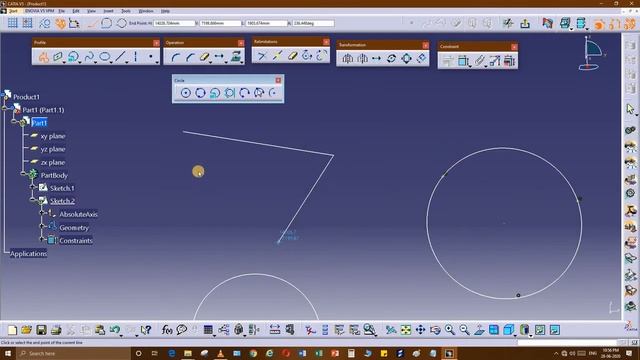Expand the Sketch.1 tree node
640x360 pixels.
coord(33,187)
